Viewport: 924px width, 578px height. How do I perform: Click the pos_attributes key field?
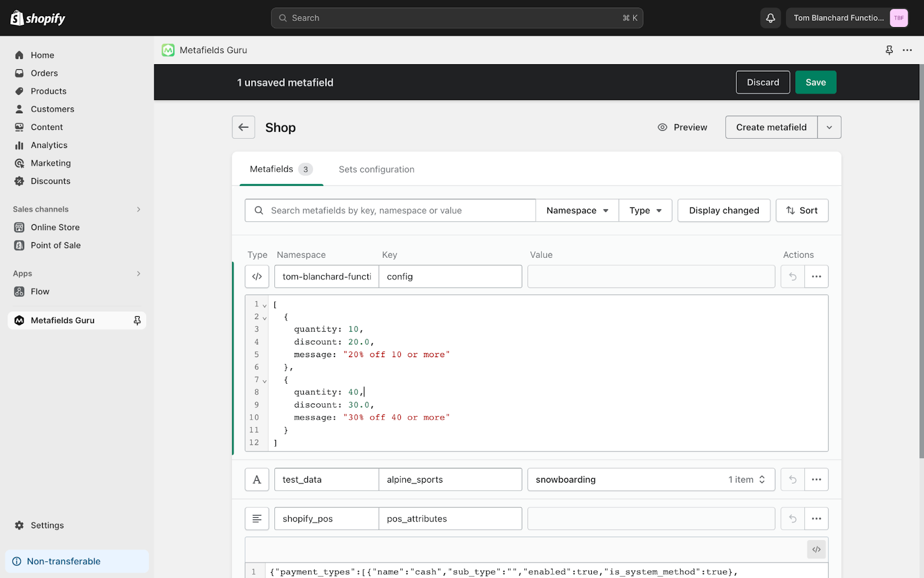pos(450,518)
